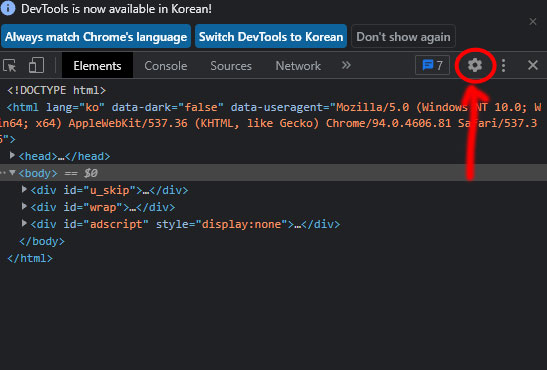This screenshot has width=547, height=370.
Task: Select the <!DOCTYPE html> line
Action: click(x=57, y=90)
